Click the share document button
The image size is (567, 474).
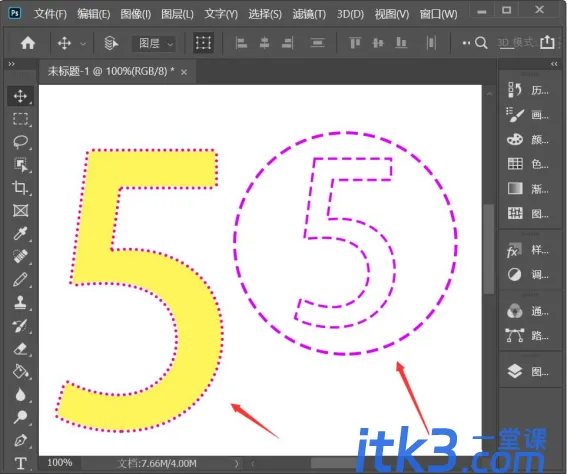[547, 43]
